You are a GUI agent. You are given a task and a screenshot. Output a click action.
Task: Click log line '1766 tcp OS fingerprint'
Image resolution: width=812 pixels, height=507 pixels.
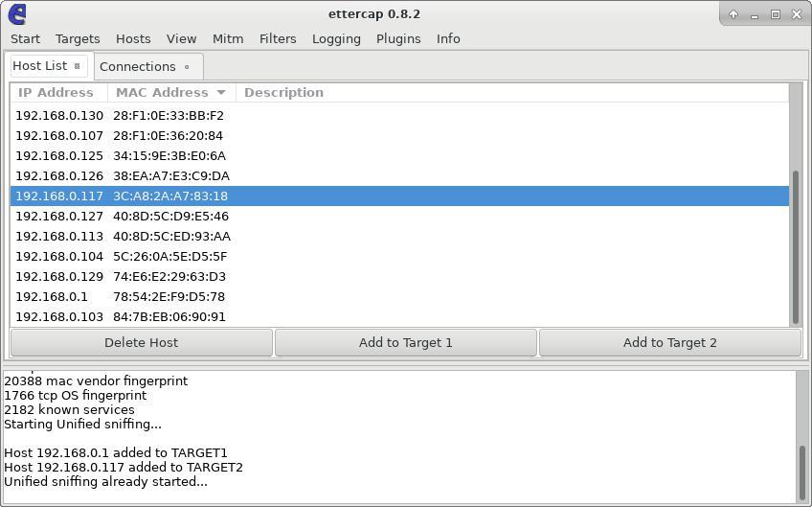75,396
